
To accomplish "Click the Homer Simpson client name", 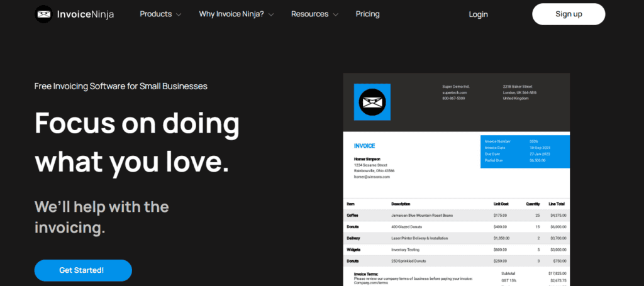I will point(367,159).
